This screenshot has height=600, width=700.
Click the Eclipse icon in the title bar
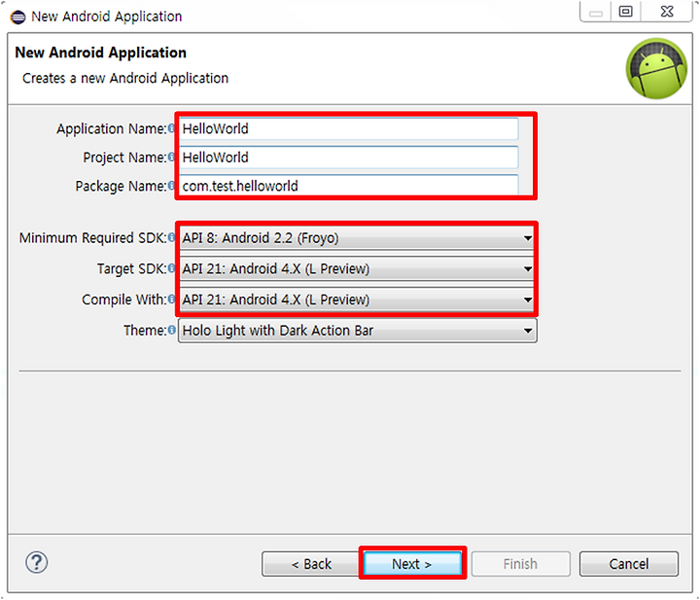(x=18, y=17)
